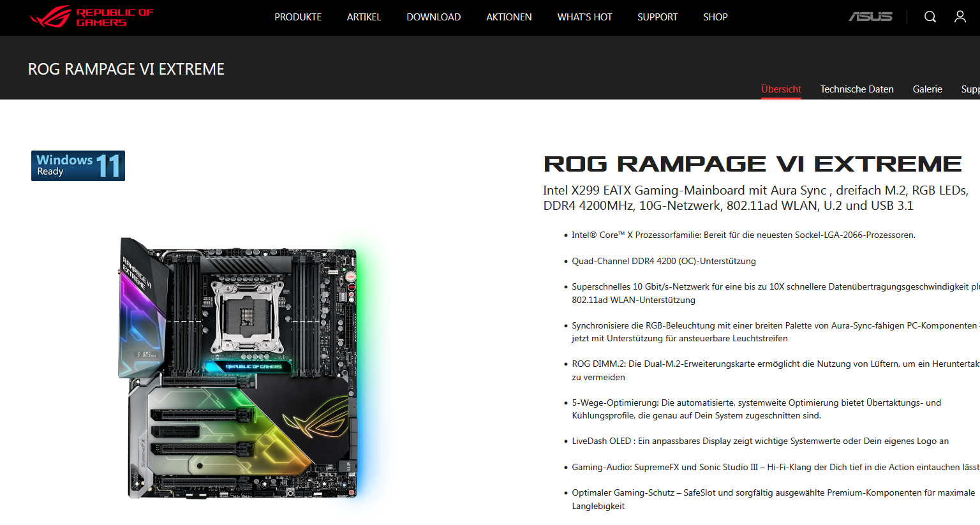This screenshot has height=525, width=980.
Task: Open the search magnifier icon
Action: pyautogui.click(x=930, y=17)
